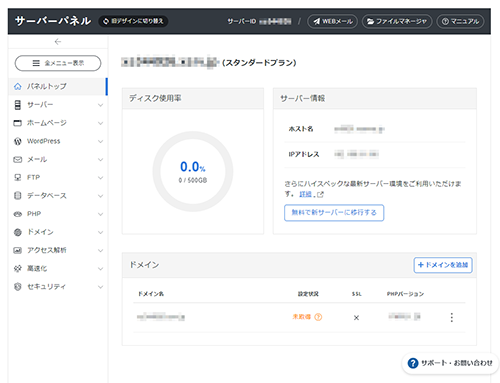Click the 0 / 500GB usage text
Image resolution: width=500 pixels, height=383 pixels.
(193, 180)
